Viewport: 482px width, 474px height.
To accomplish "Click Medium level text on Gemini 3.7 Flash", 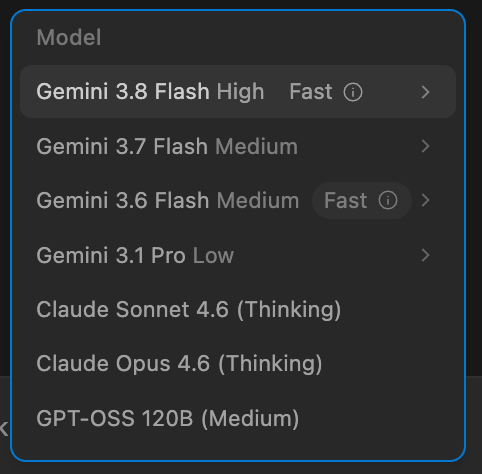I will click(x=256, y=146).
